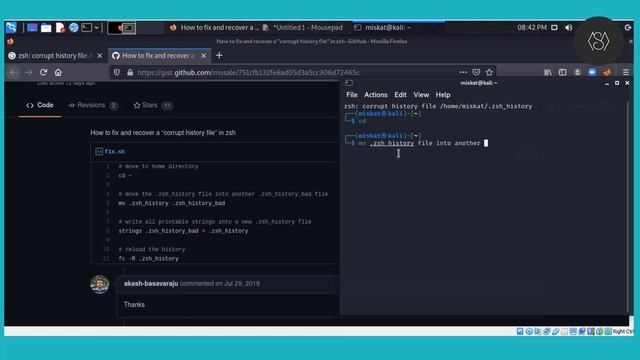Click the show desktop panel icon
640x360 pixels.
[x=32, y=27]
